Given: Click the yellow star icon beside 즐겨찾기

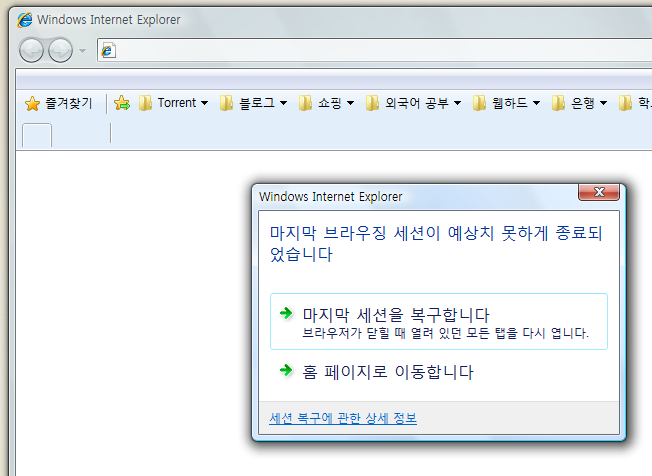Looking at the screenshot, I should point(32,104).
